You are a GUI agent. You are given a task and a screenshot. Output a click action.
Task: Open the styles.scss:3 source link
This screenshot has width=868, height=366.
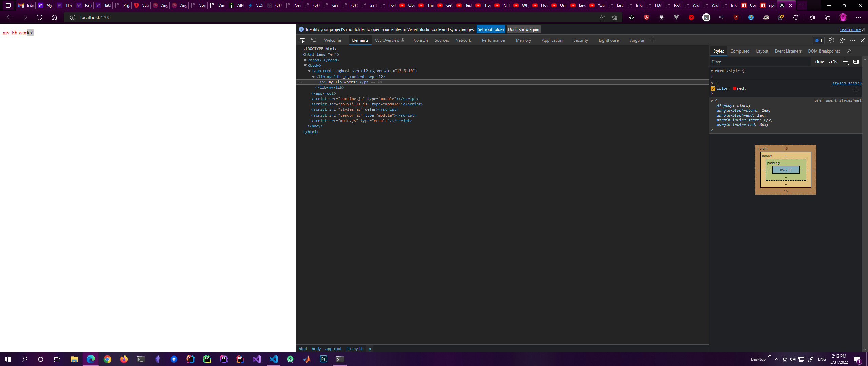click(x=846, y=83)
